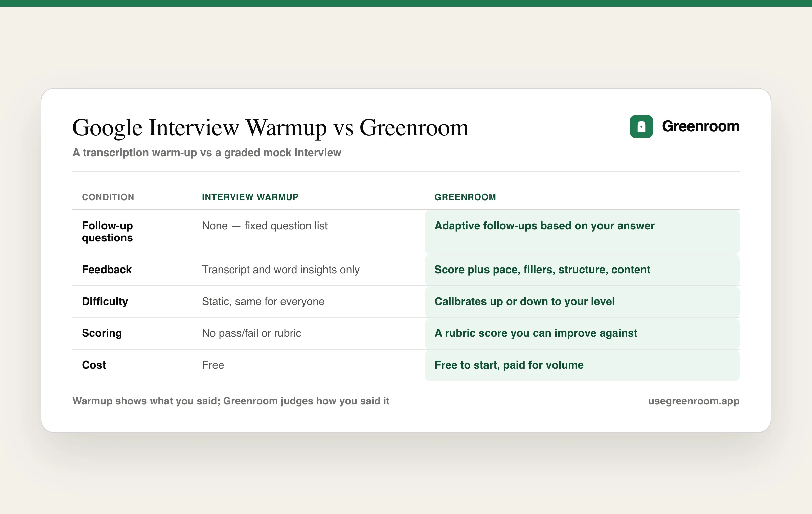
Task: Click the title 'Google Interview Warmup vs Greenroom'
Action: click(270, 128)
